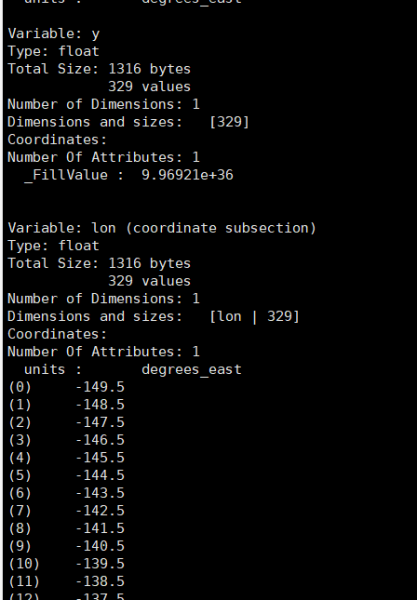Click longitude value -146.5 at index 3
417x600 pixels.
pos(100,440)
